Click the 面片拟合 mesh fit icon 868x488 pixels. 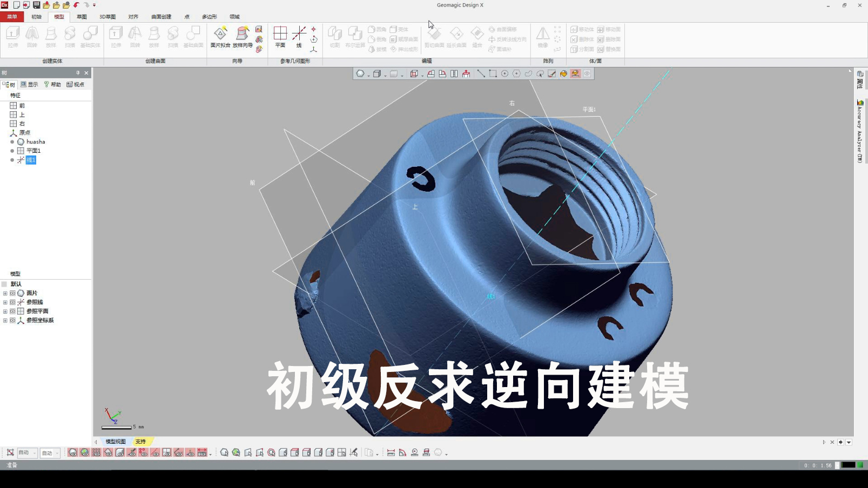pos(220,35)
